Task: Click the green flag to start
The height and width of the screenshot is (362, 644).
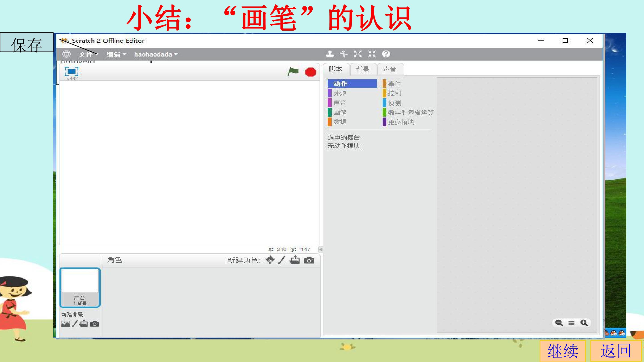Action: 293,72
